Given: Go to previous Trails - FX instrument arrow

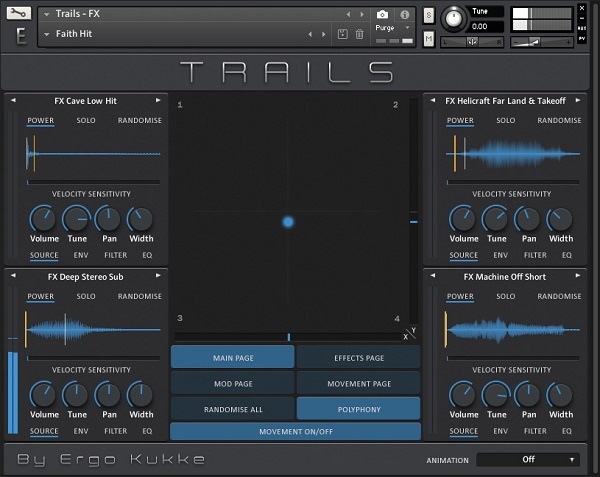Looking at the screenshot, I should (348, 15).
